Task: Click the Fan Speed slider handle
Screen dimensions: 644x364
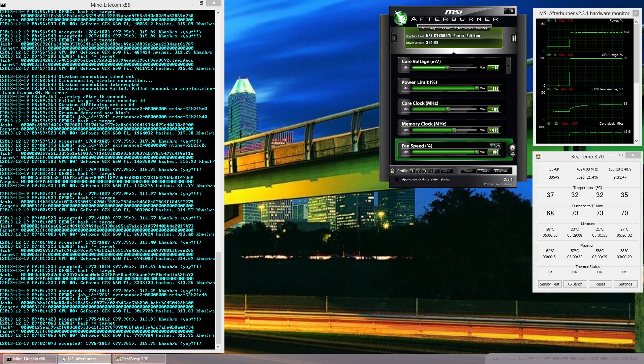Action: [477, 152]
